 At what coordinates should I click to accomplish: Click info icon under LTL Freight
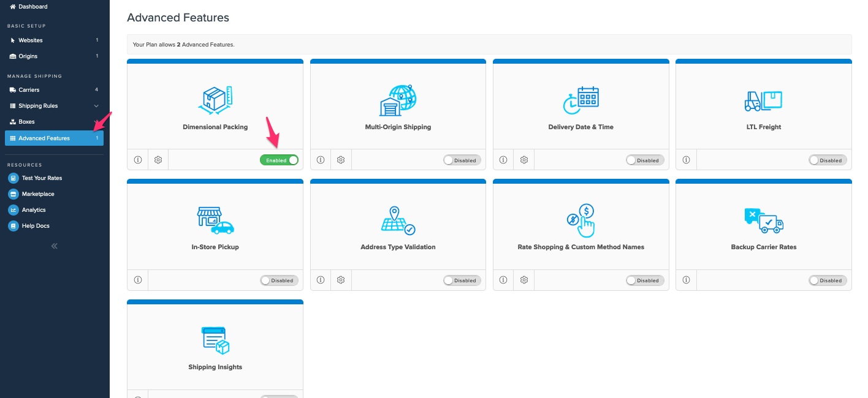click(686, 160)
